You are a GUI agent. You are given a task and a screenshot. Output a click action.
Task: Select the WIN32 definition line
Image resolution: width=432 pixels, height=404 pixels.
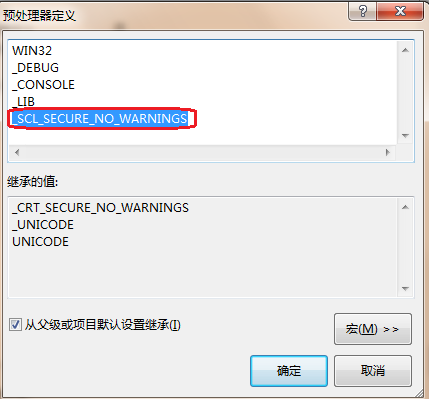point(32,51)
